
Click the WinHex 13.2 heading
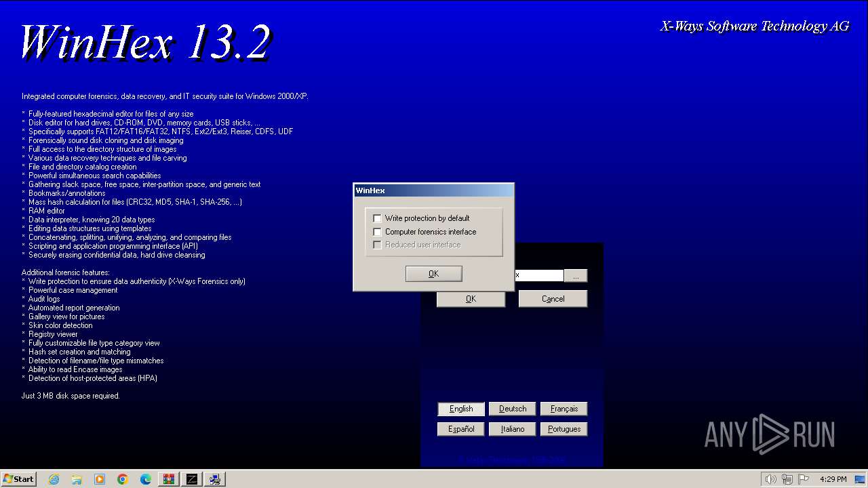coord(145,42)
